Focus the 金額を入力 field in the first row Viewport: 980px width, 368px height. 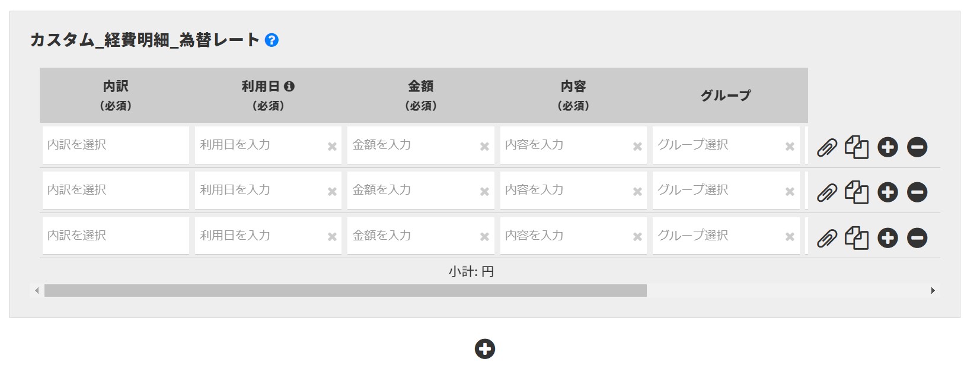[412, 145]
